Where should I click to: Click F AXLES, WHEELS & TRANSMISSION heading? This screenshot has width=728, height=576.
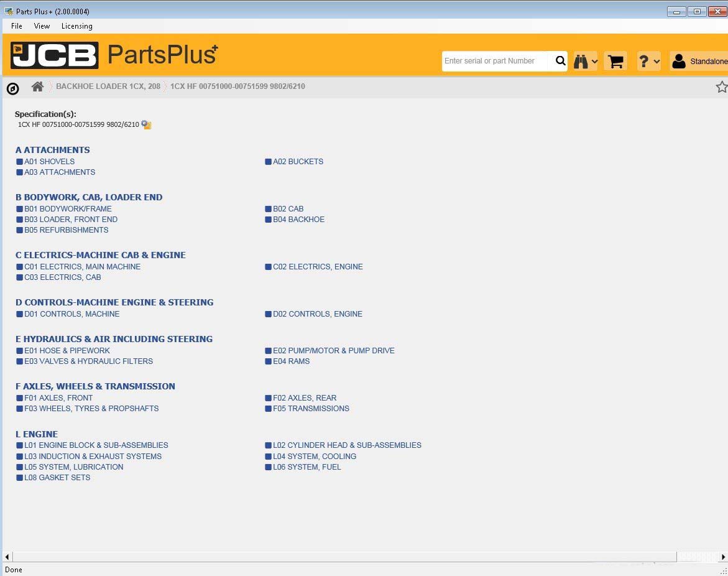coord(95,387)
